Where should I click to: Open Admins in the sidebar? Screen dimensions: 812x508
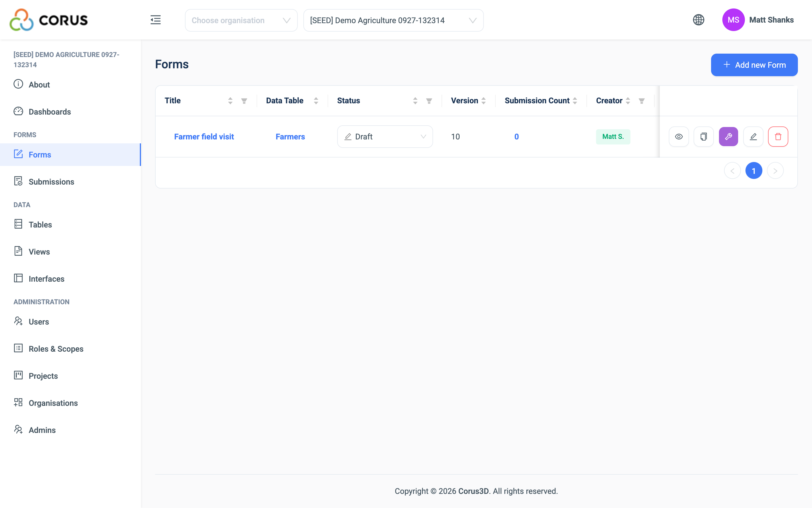70,430
